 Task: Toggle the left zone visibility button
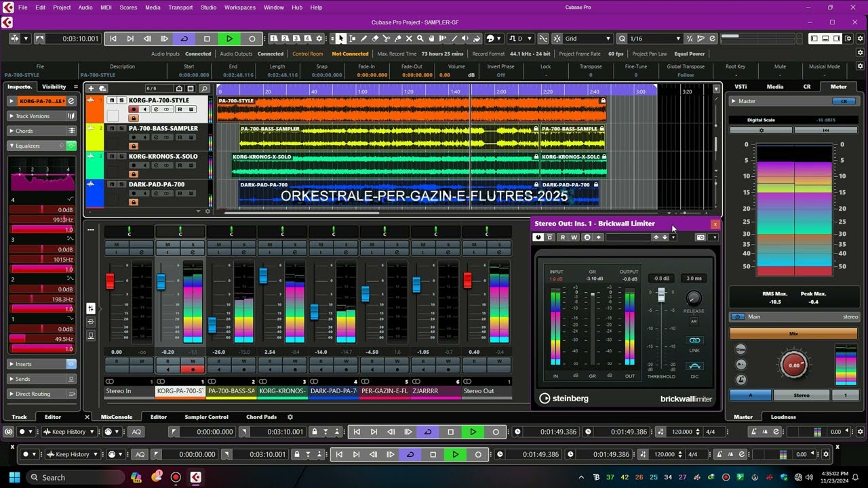tap(815, 39)
